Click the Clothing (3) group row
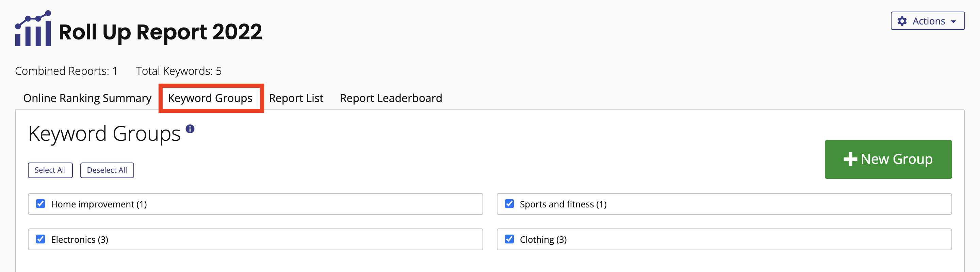980x272 pixels. pyautogui.click(x=724, y=239)
